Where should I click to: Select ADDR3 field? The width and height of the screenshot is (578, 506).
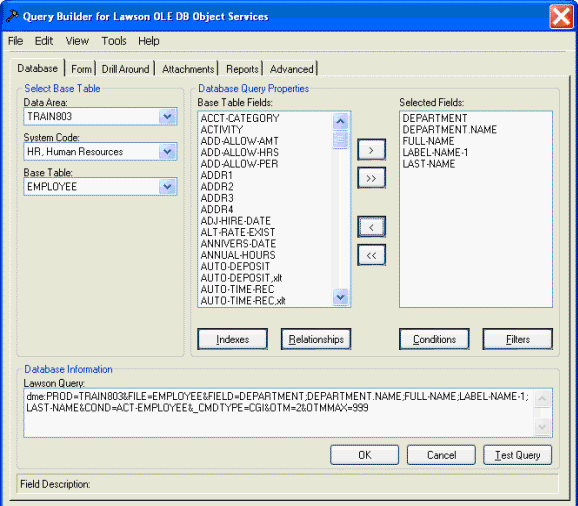217,198
